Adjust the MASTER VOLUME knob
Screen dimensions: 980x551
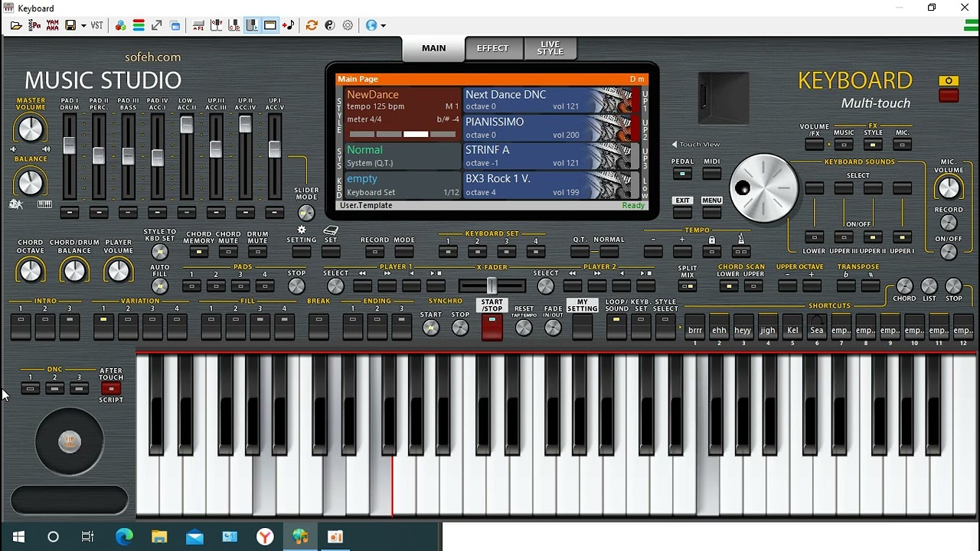click(x=30, y=129)
